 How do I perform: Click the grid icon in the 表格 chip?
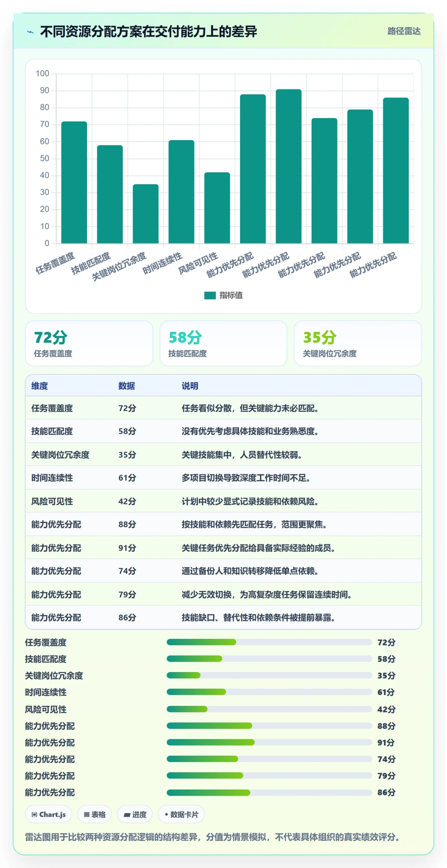coord(86,814)
